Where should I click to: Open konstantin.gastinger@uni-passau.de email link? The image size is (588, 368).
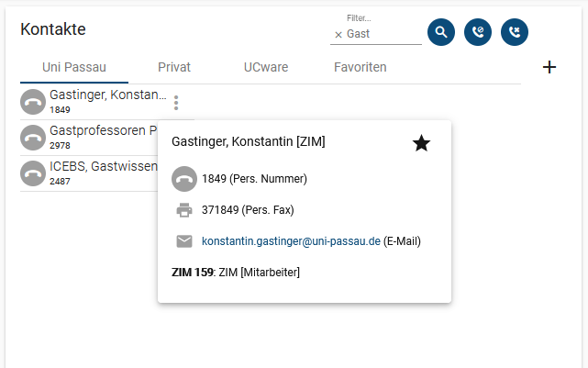tap(291, 240)
